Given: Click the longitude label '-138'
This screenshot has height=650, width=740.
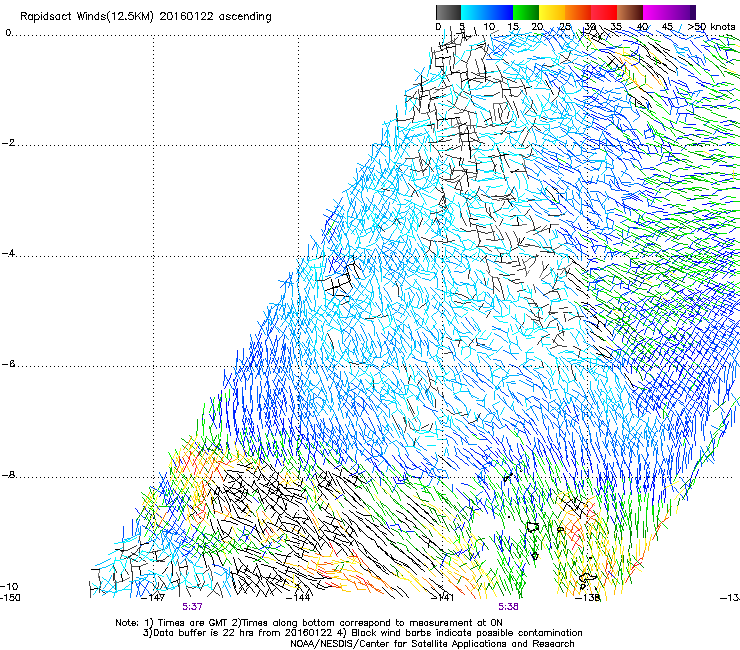Looking at the screenshot, I should coord(588,598).
